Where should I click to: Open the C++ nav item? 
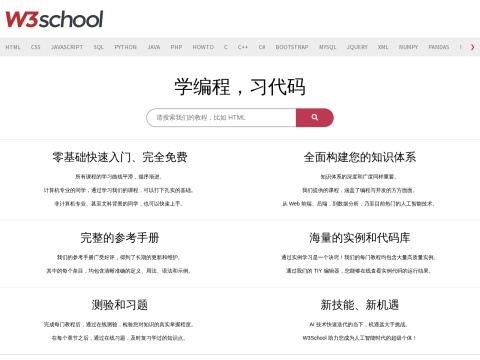pos(243,47)
